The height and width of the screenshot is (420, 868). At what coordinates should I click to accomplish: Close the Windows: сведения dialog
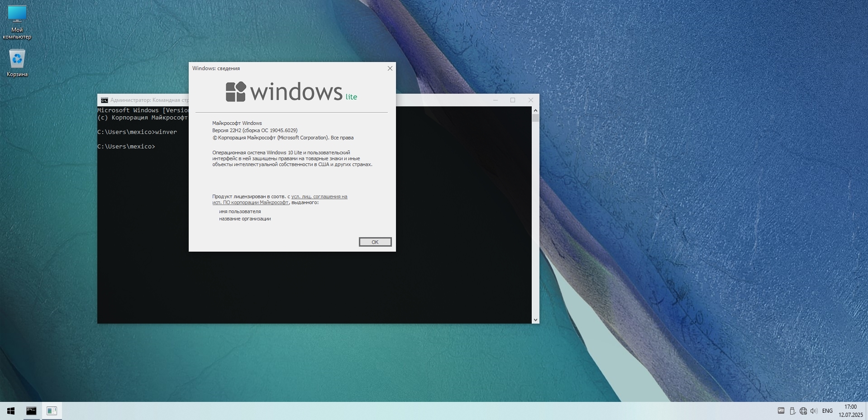(390, 68)
